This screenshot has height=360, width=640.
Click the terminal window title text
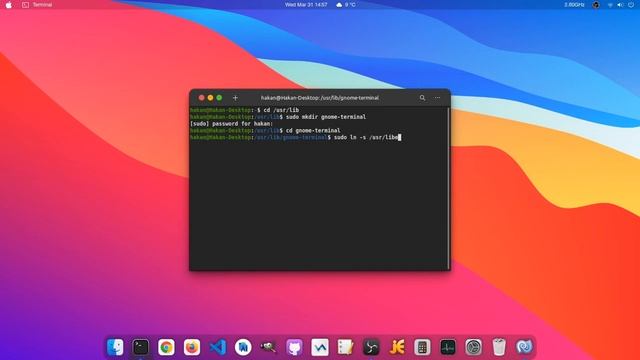320,98
